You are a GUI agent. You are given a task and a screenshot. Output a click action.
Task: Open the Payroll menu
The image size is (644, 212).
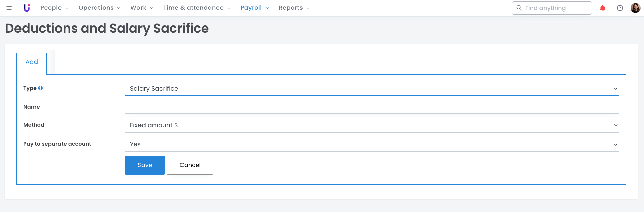coord(254,8)
